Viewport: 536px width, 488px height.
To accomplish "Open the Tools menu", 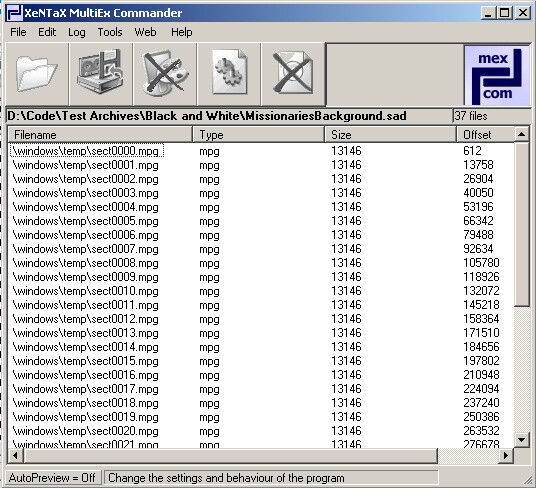I will [110, 32].
